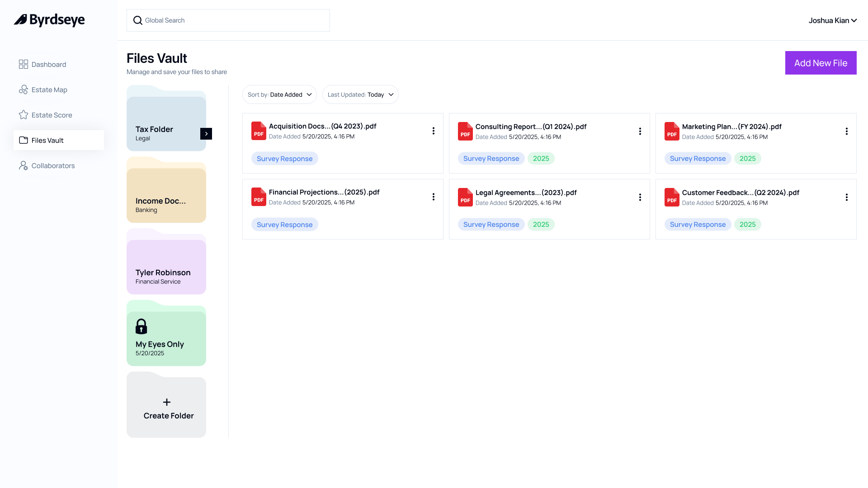Open the Tyler Robinson folder

(166, 262)
